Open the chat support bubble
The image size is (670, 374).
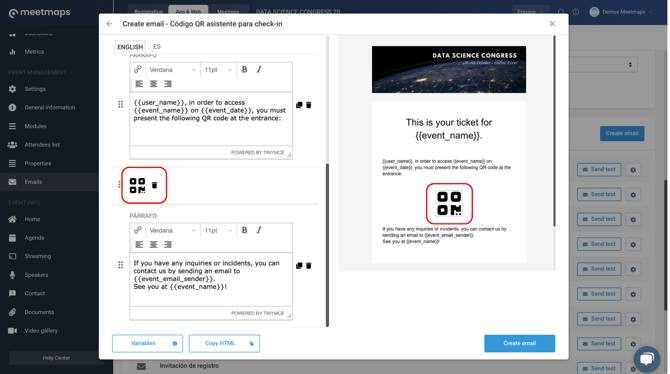coord(647,359)
